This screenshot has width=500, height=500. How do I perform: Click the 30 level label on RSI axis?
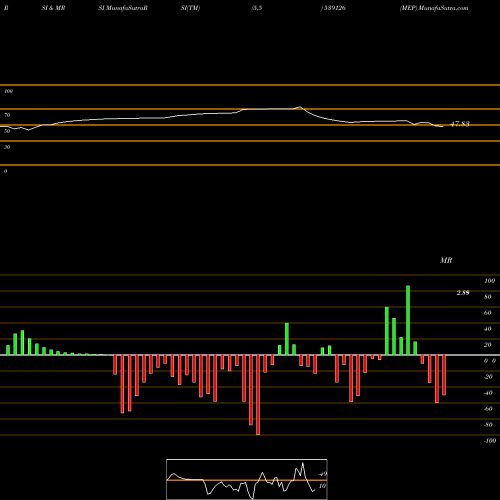7,147
